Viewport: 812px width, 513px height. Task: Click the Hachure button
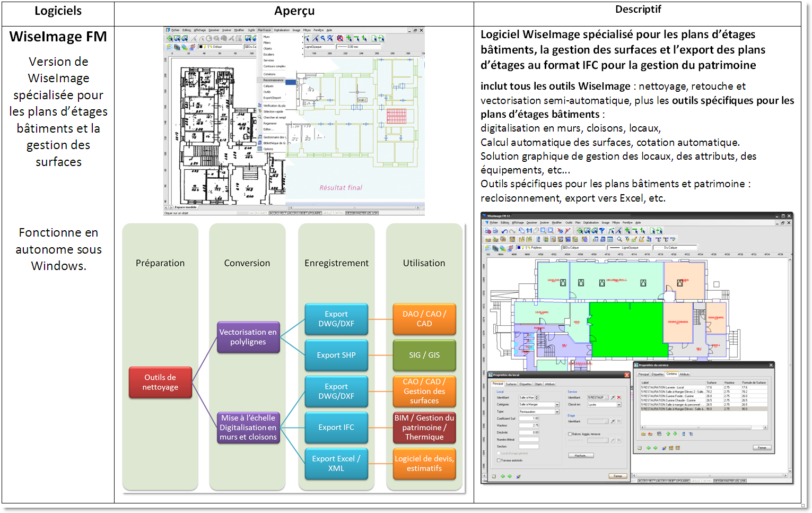click(x=581, y=455)
